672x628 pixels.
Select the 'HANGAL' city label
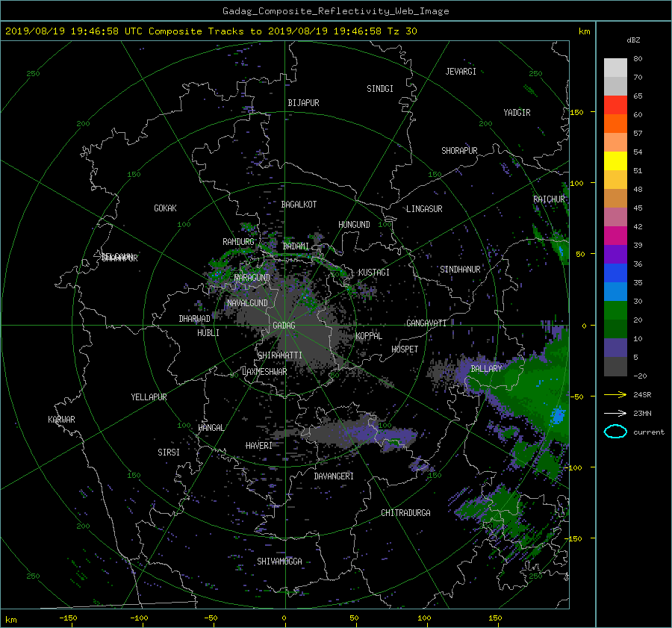211,428
